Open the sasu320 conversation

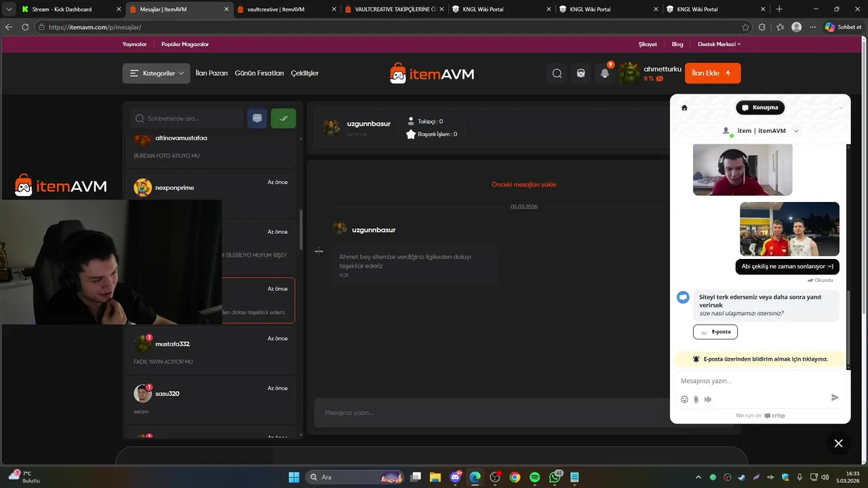[x=210, y=400]
